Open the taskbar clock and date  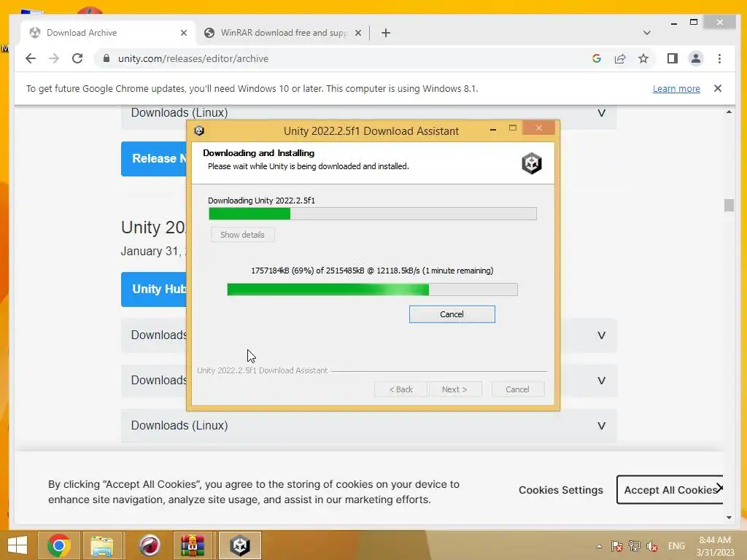(715, 546)
